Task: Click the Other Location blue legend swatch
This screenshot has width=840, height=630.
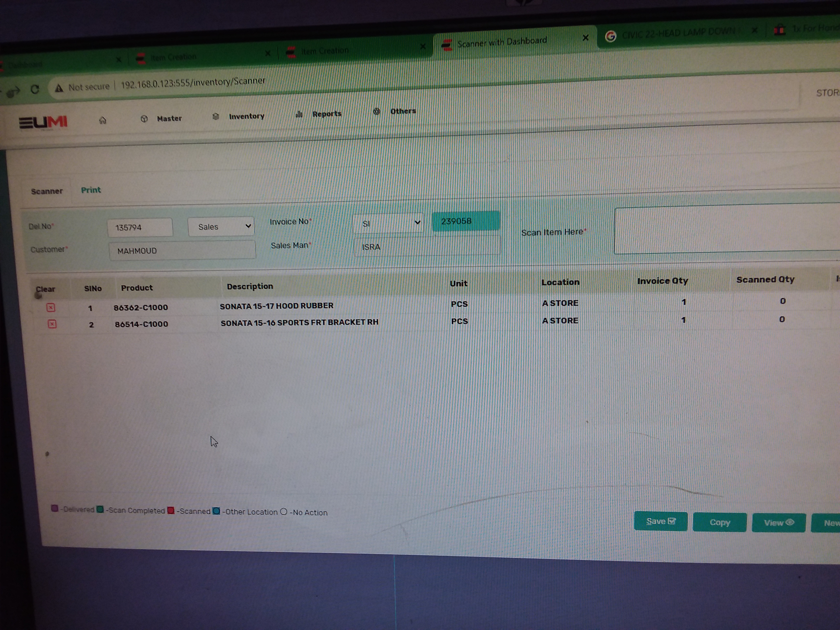Action: [216, 511]
